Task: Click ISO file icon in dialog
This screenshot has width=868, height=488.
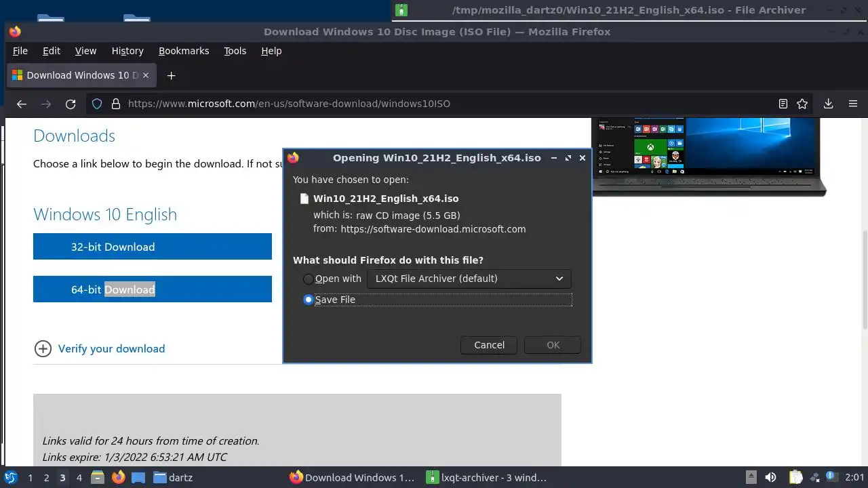Action: [304, 199]
